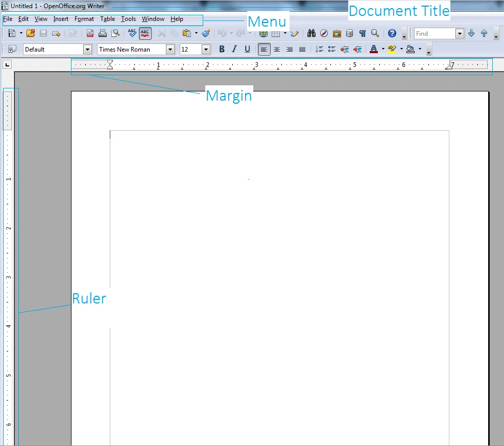The image size is (504, 446).
Task: Click the Cut scissors icon
Action: [162, 33]
